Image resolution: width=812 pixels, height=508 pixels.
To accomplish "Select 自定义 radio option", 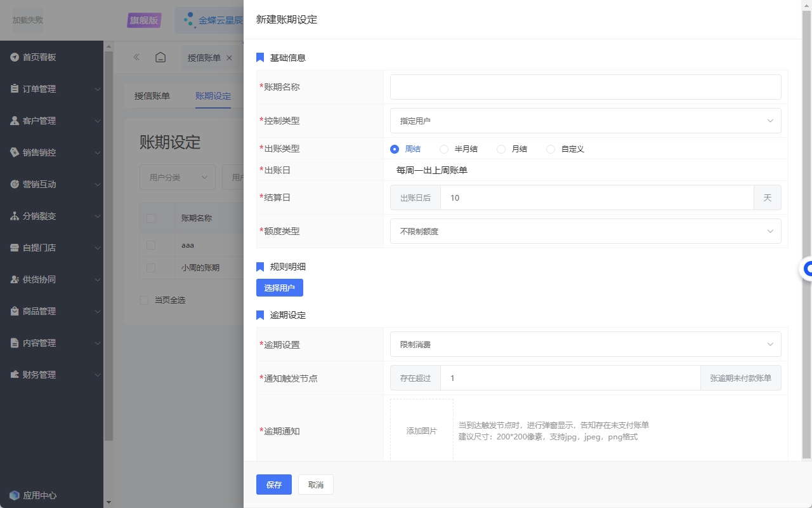I will tap(551, 149).
